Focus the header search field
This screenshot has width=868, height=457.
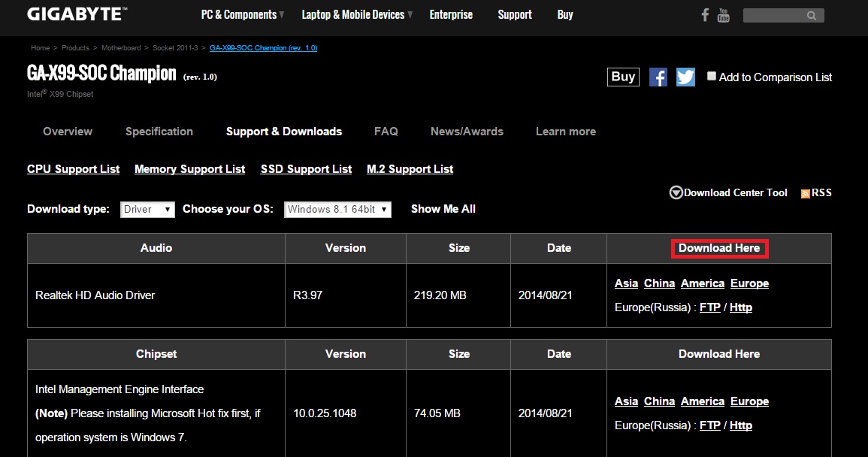[783, 16]
